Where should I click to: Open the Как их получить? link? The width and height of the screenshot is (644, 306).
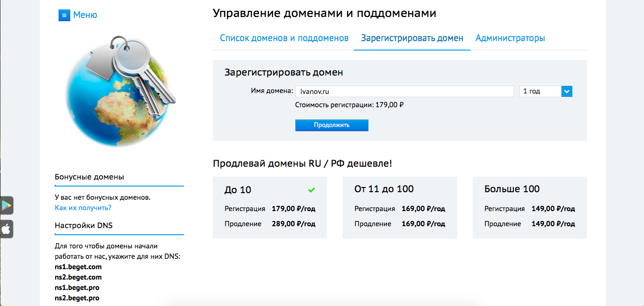coord(83,208)
